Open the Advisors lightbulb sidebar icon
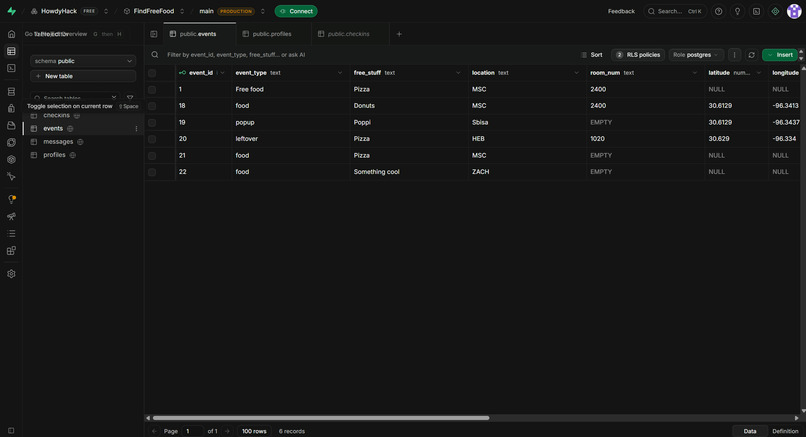The height and width of the screenshot is (437, 806). click(x=11, y=199)
